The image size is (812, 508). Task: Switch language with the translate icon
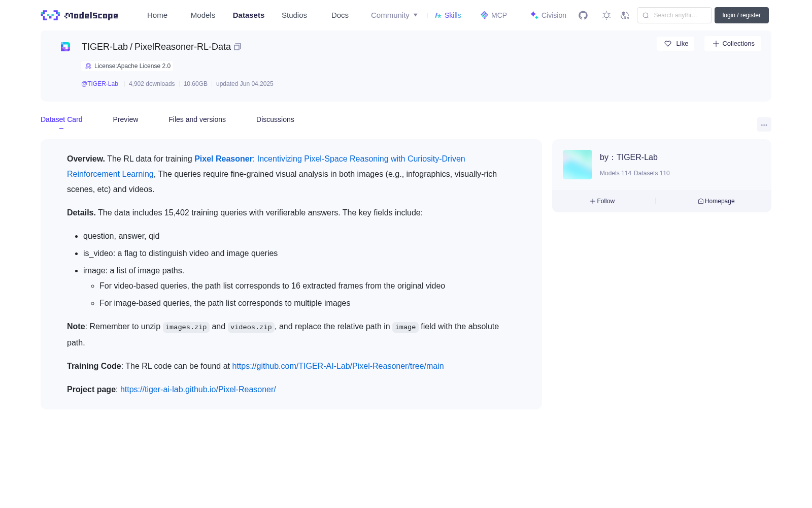(x=625, y=15)
